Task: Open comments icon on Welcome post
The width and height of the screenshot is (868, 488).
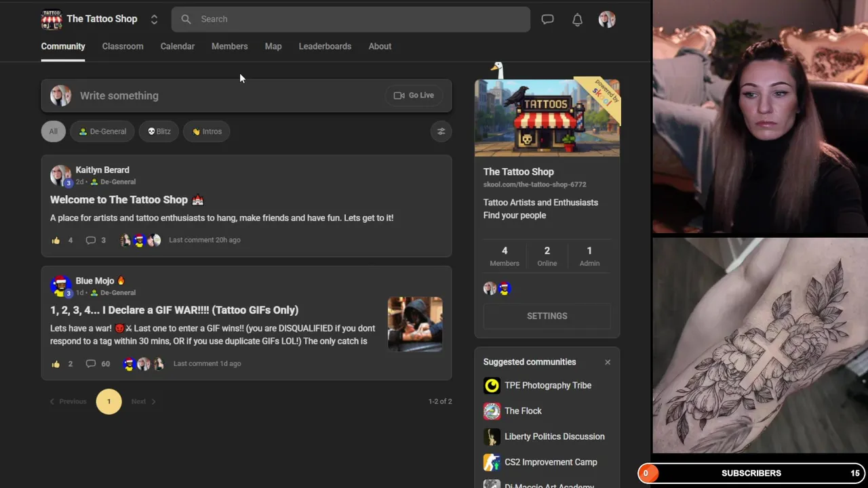Action: [90, 240]
